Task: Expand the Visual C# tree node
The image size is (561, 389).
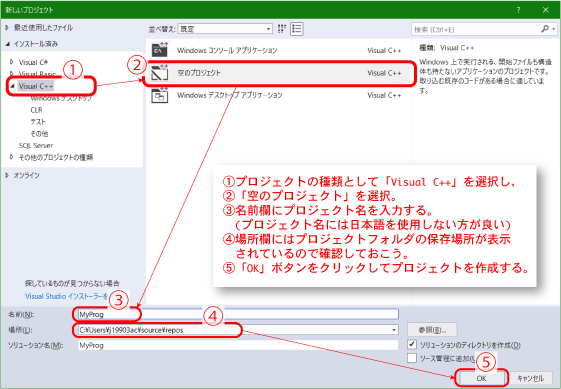Action: (x=11, y=62)
